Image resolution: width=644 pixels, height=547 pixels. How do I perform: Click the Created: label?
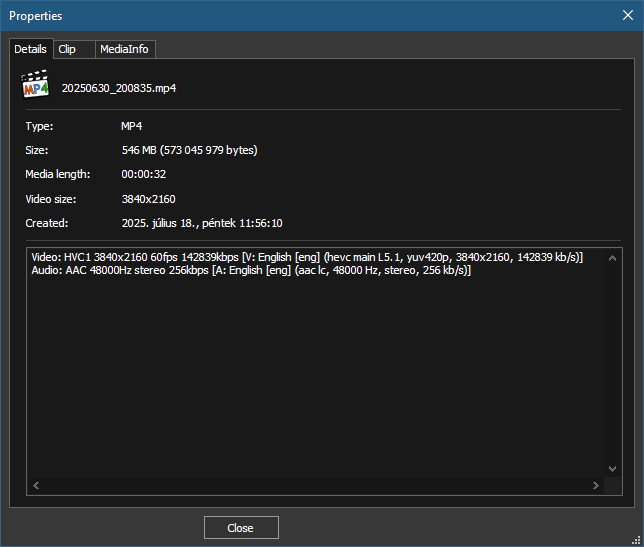[x=46, y=223]
